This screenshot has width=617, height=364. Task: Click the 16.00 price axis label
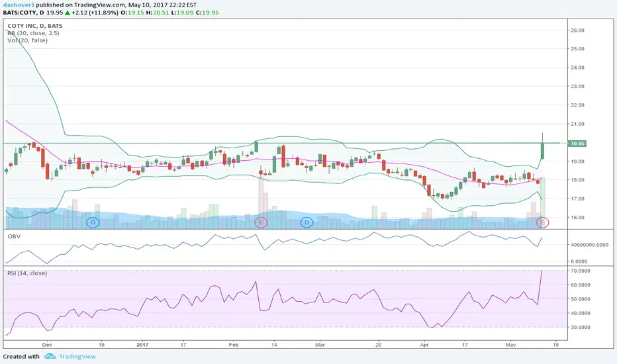click(577, 218)
